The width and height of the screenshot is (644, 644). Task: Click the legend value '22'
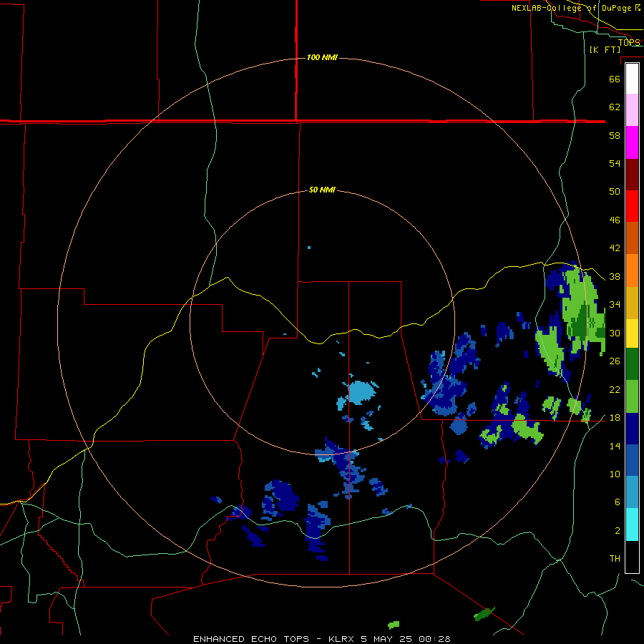615,389
